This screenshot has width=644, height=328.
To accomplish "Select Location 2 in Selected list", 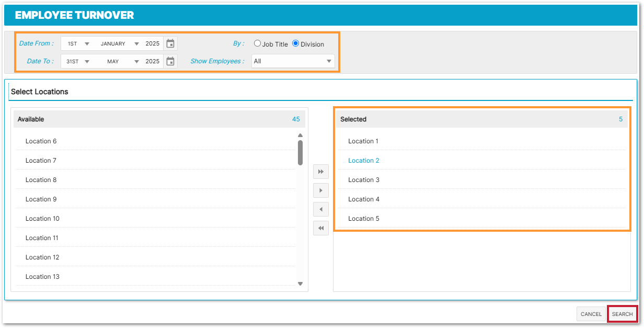I will tap(364, 161).
